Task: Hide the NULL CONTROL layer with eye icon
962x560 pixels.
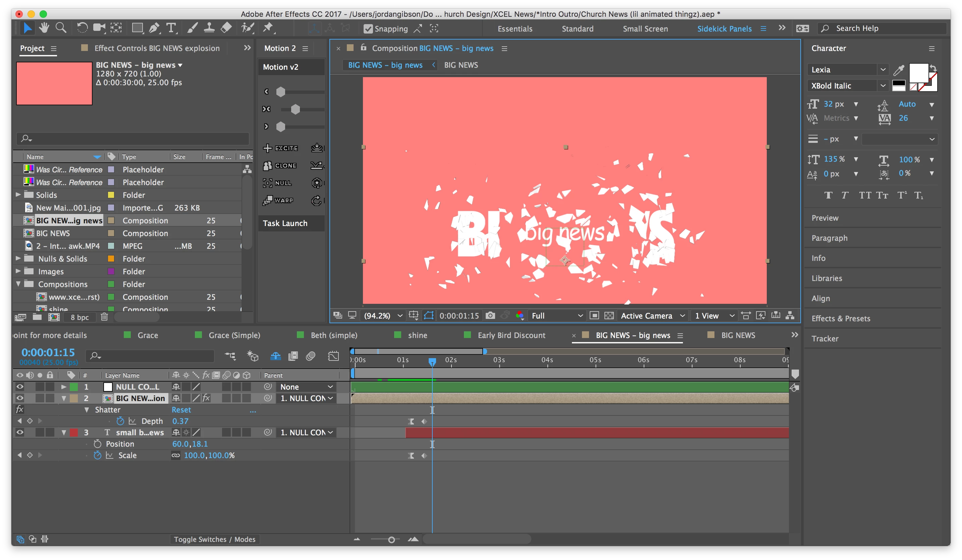Action: click(20, 387)
